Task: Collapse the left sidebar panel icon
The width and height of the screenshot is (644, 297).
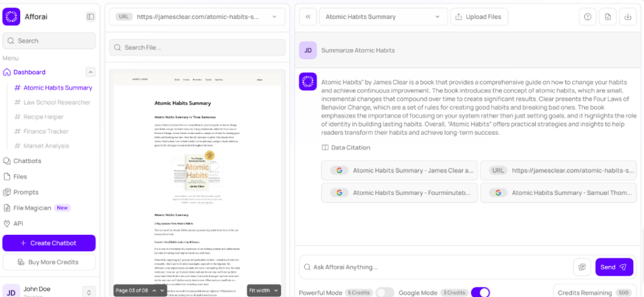Action: point(91,17)
